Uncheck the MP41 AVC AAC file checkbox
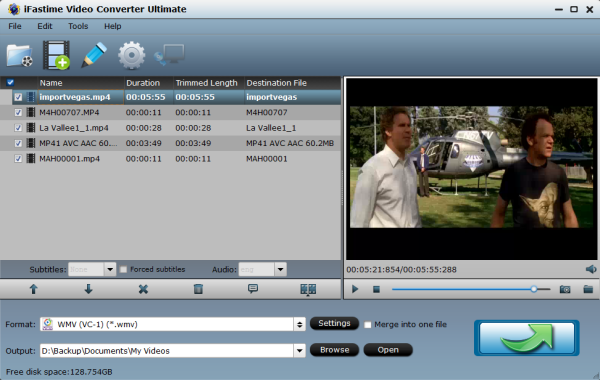Viewport: 600px width, 380px height. tap(18, 143)
